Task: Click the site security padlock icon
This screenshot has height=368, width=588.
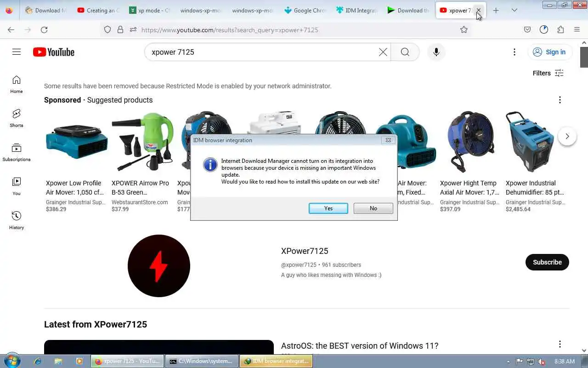Action: click(x=120, y=29)
